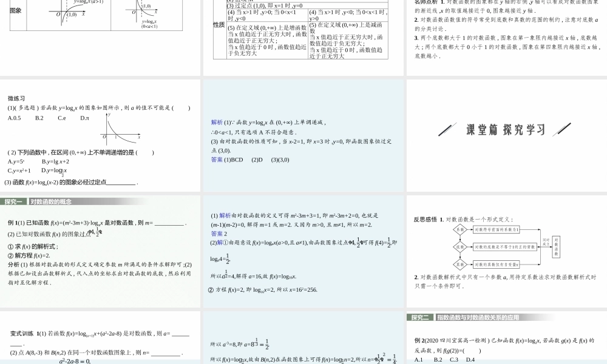Image resolution: width=607 pixels, height=364 pixels.
Task: Click the 探究一 section tag
Action: pyautogui.click(x=13, y=201)
